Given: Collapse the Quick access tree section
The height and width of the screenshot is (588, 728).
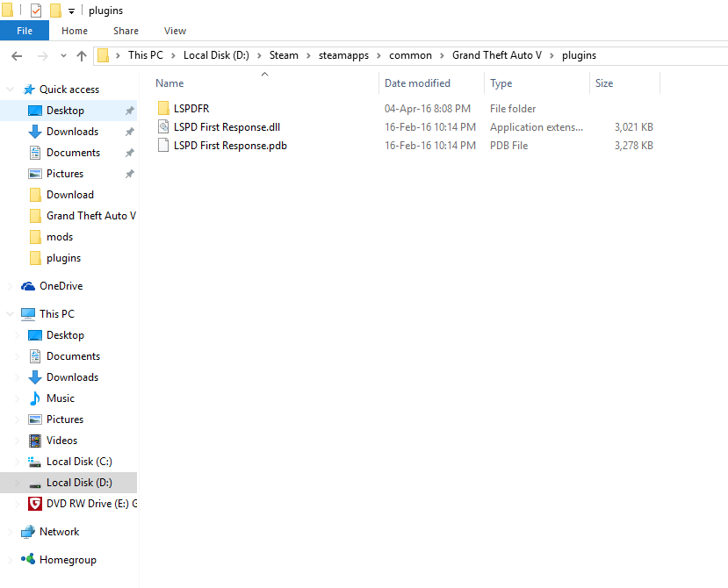Looking at the screenshot, I should (x=11, y=90).
